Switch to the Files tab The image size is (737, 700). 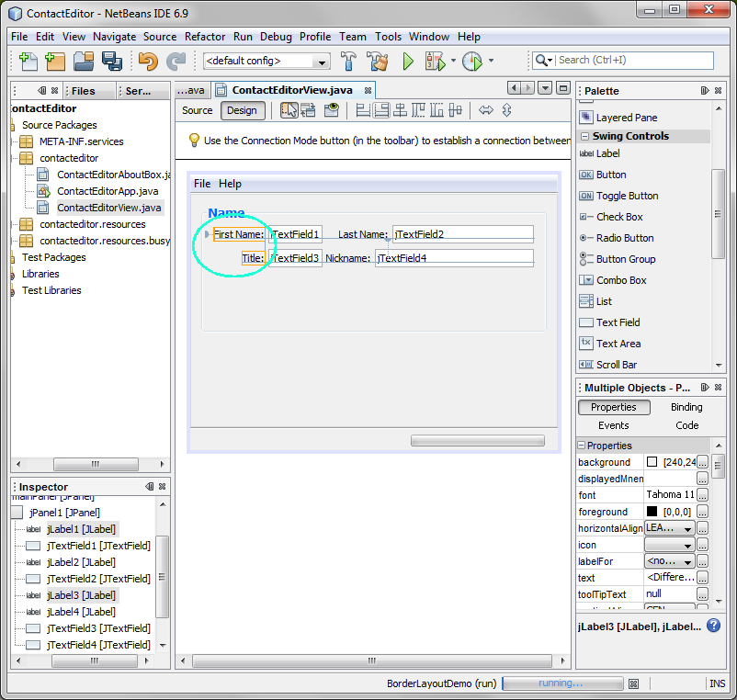89,91
